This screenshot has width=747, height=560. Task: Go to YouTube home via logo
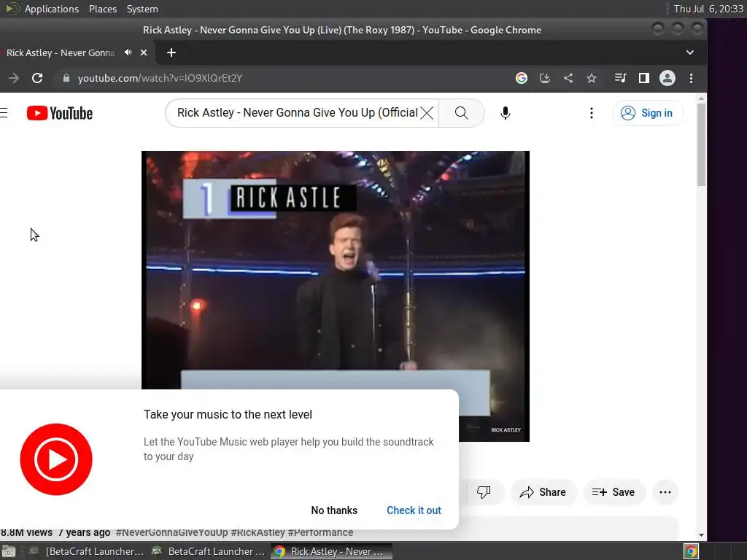click(x=60, y=113)
